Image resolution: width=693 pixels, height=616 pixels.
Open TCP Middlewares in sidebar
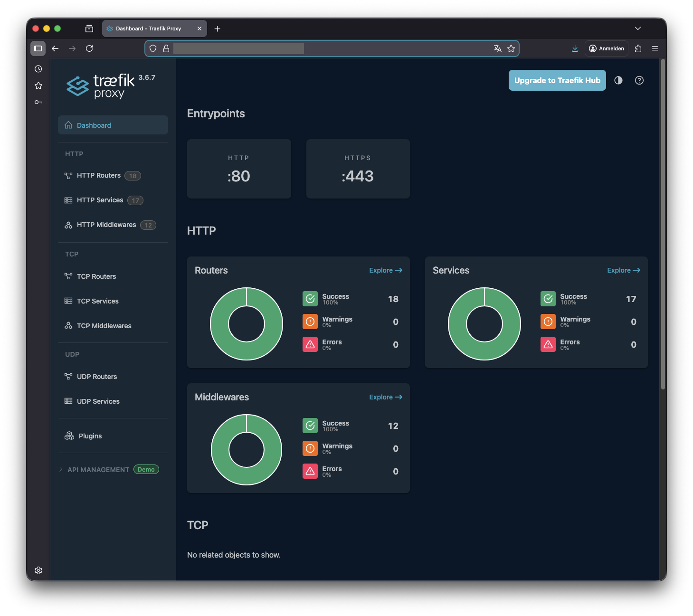[x=104, y=326]
